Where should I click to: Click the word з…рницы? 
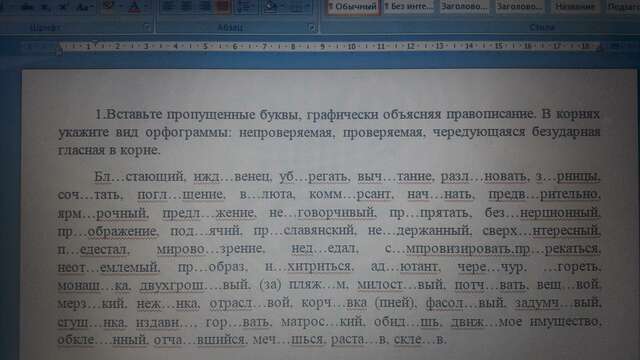pos(568,177)
